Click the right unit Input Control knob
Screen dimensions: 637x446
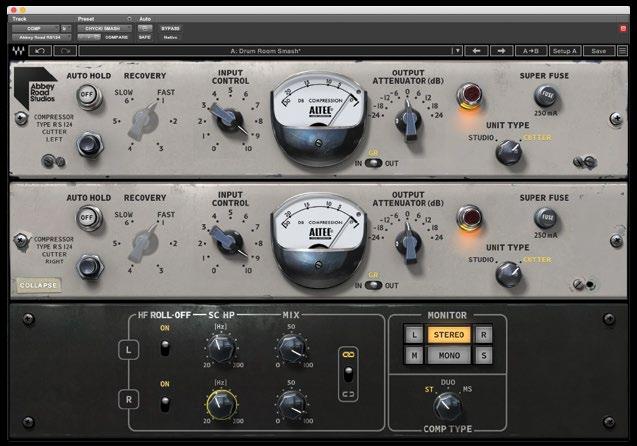[230, 241]
